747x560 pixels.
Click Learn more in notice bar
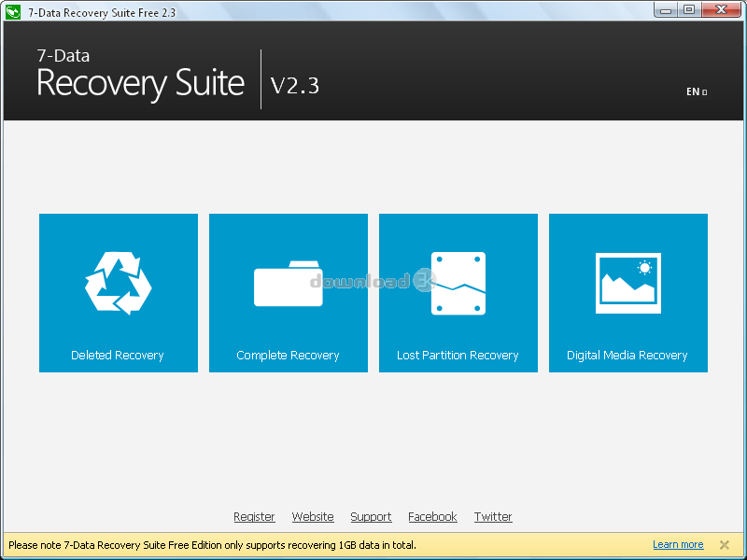678,544
